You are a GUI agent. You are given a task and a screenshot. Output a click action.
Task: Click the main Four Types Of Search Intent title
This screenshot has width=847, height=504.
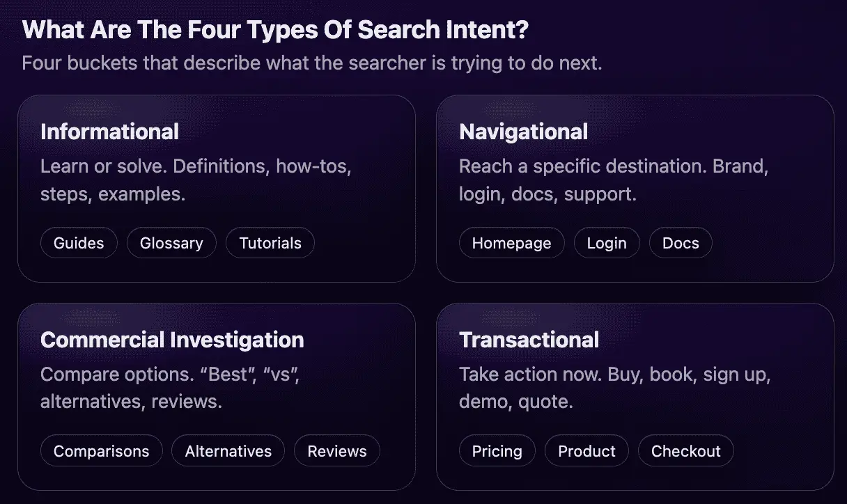click(275, 30)
